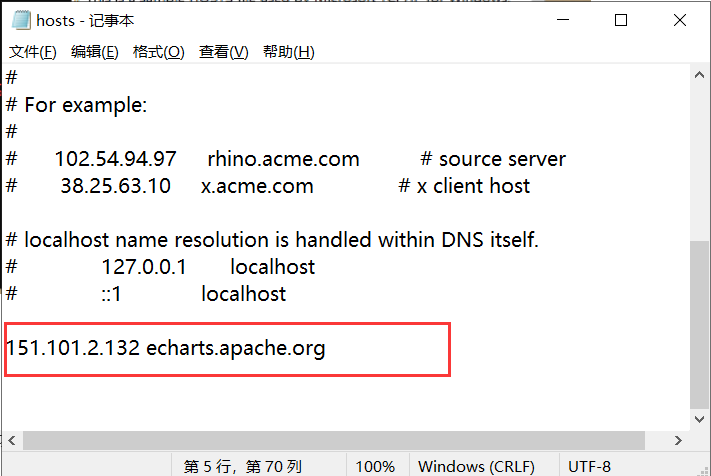The image size is (711, 476).
Task: Open the 格式(O) menu
Action: pos(158,52)
